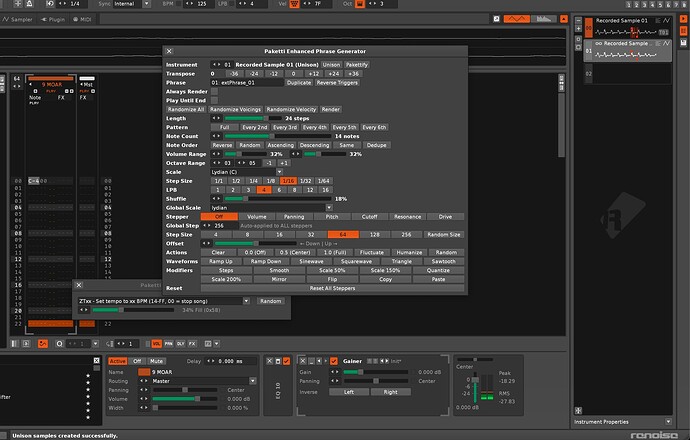Open the Routing Master dropdown
This screenshot has width=690, height=440.
(x=204, y=381)
